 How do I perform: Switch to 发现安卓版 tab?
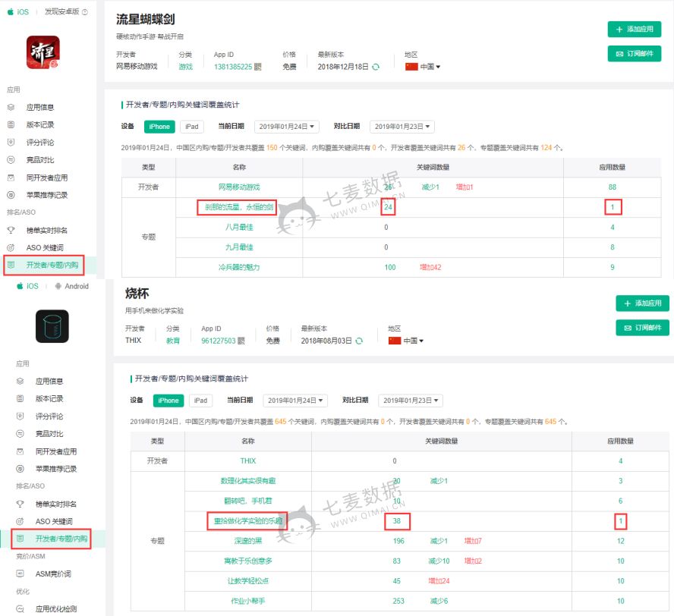62,11
